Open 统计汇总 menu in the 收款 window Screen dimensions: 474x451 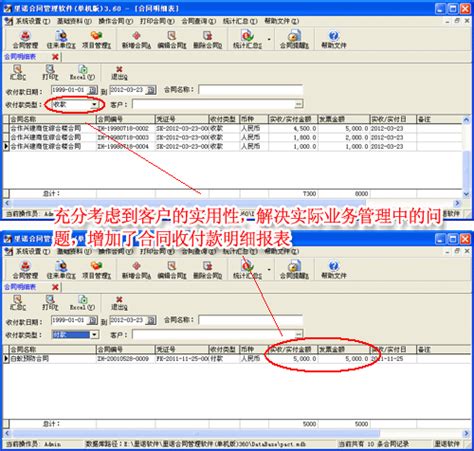[x=240, y=21]
